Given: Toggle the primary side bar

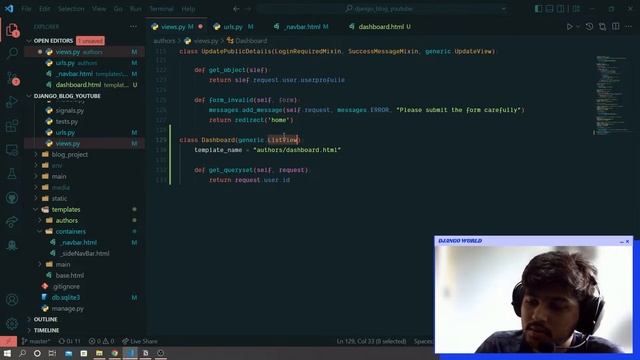Looking at the screenshot, I should coord(538,9).
